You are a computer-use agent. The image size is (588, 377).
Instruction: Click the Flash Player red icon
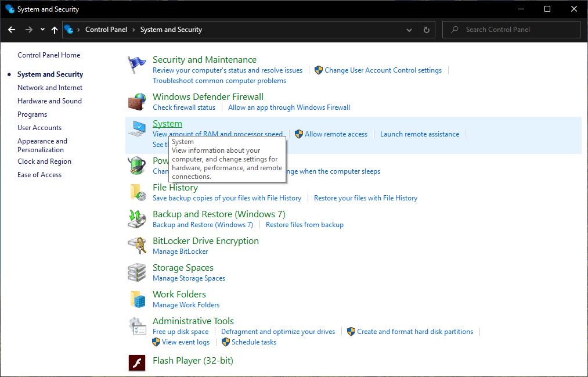[x=136, y=362]
